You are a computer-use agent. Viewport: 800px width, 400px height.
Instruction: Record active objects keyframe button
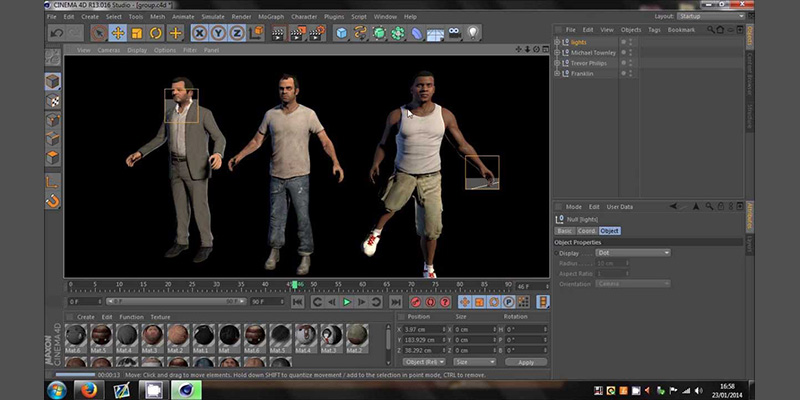pos(416,302)
